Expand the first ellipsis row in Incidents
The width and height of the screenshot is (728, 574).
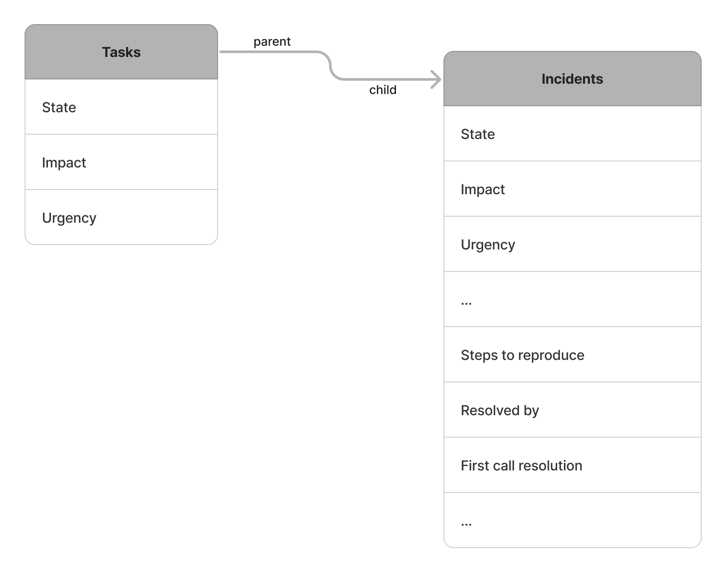point(572,300)
